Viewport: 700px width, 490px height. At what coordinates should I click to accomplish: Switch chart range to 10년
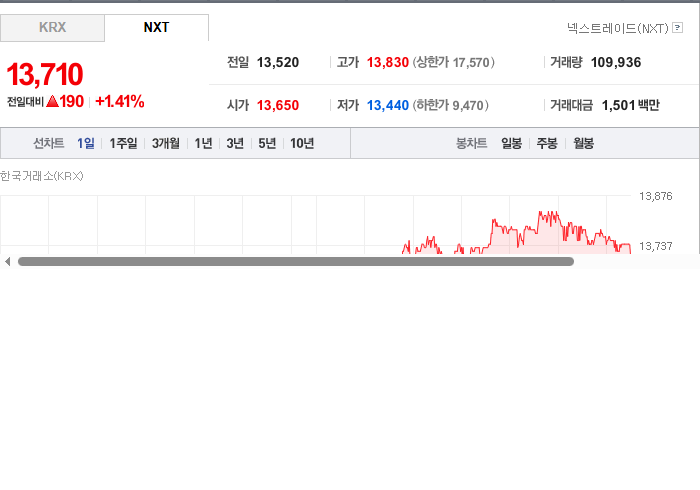pyautogui.click(x=302, y=143)
